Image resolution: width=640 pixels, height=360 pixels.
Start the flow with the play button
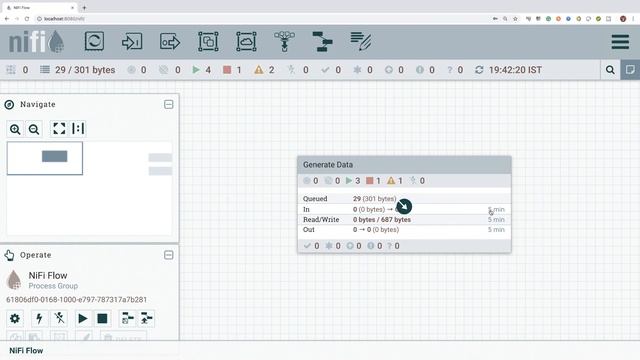tap(82, 318)
